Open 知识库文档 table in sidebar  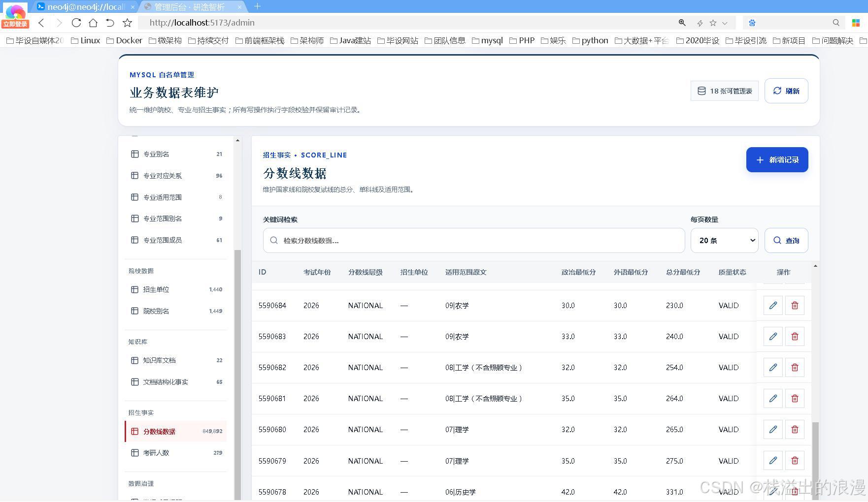pos(176,360)
